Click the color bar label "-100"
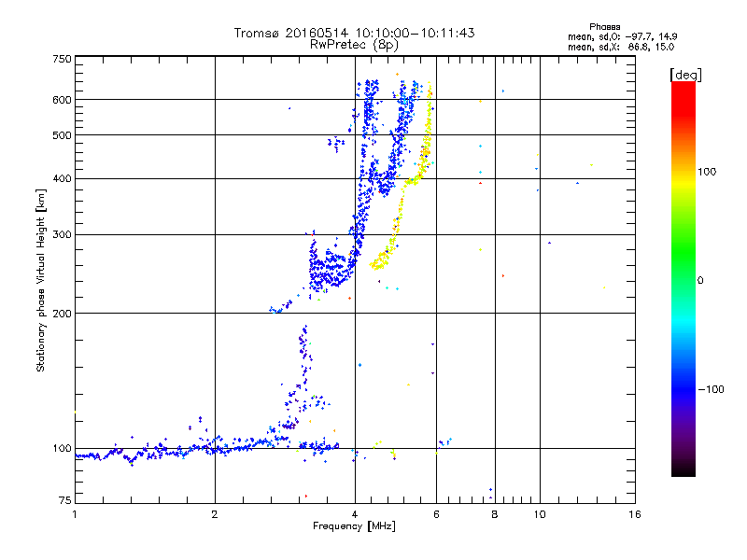The width and height of the screenshot is (747, 560). pos(711,389)
